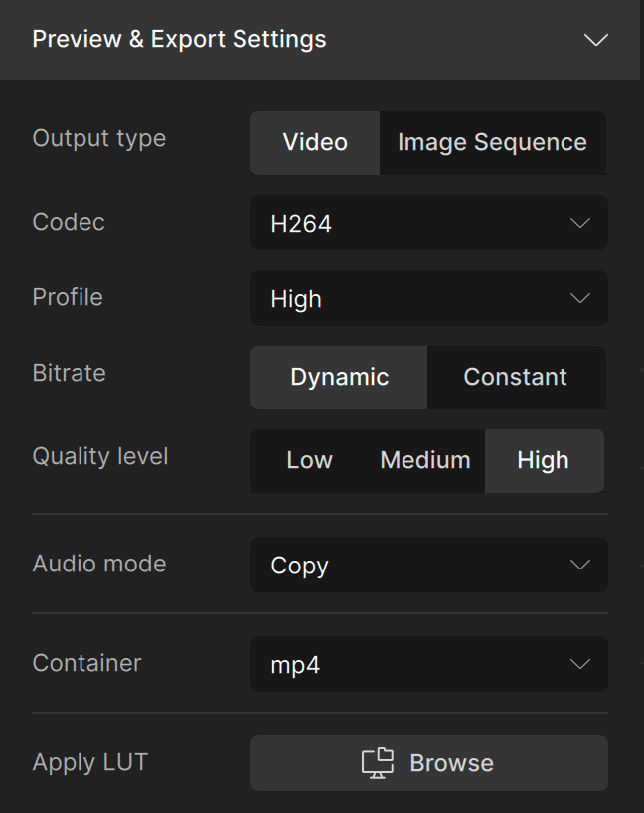This screenshot has height=813, width=644.
Task: Open the Audio mode dropdown showing Copy
Action: (417, 566)
